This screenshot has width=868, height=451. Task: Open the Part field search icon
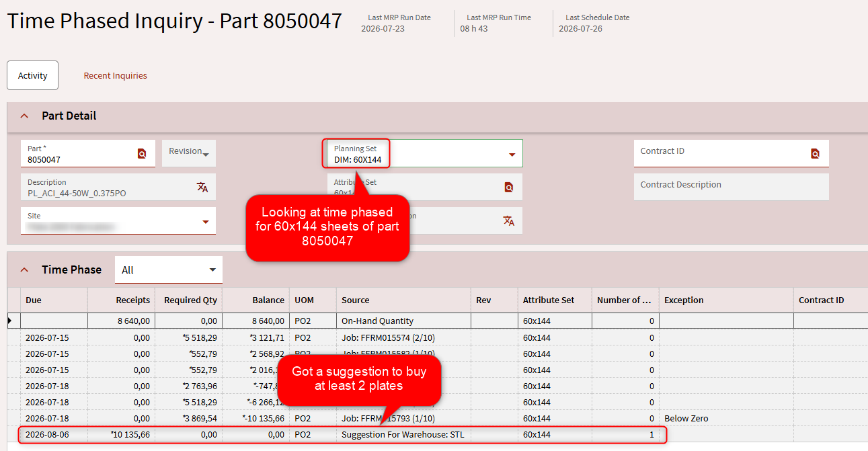point(142,154)
